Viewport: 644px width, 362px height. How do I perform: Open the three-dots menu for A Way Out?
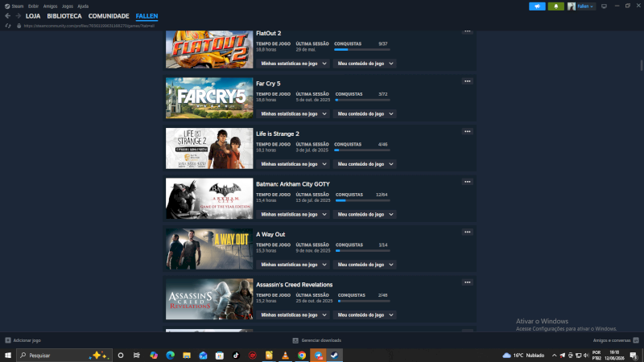[x=468, y=232]
